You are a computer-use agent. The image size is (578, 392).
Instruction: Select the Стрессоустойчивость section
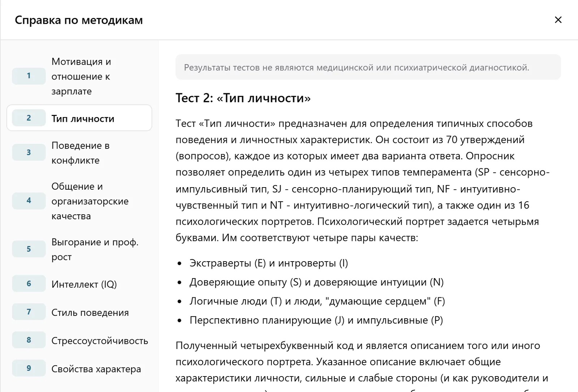[x=79, y=340]
